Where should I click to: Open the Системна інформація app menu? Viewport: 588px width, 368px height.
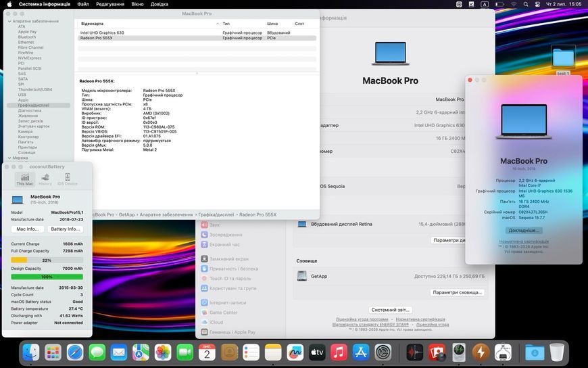tap(44, 4)
